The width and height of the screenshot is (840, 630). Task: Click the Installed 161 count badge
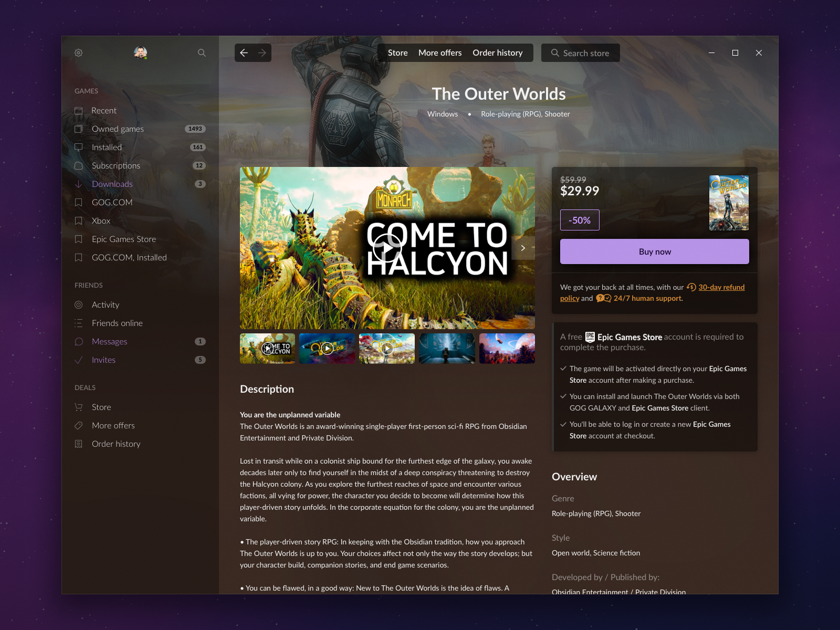click(198, 147)
